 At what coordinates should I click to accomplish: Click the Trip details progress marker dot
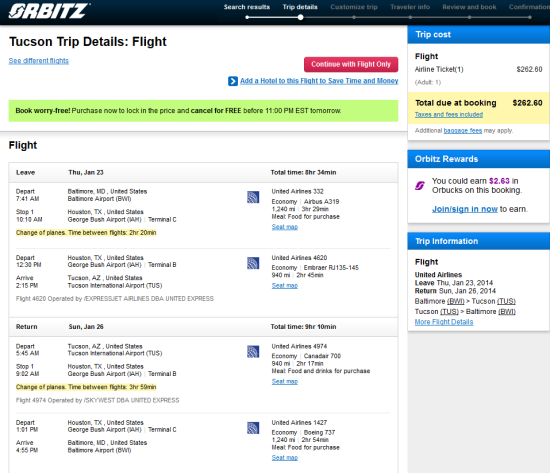pyautogui.click(x=300, y=17)
